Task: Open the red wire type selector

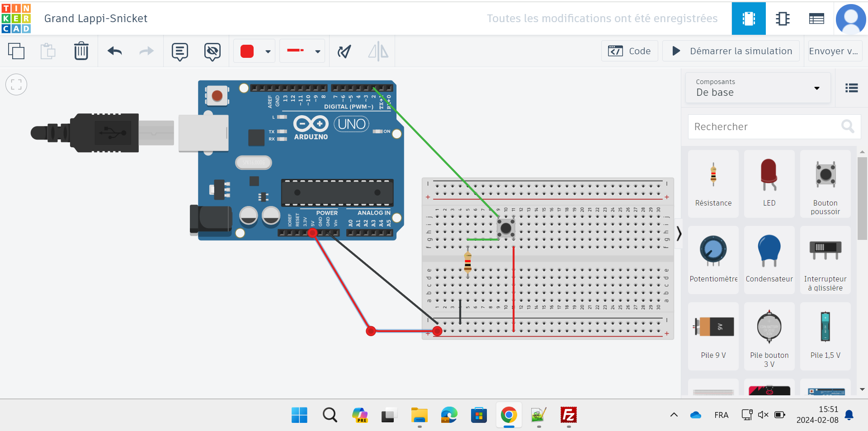Action: click(302, 51)
